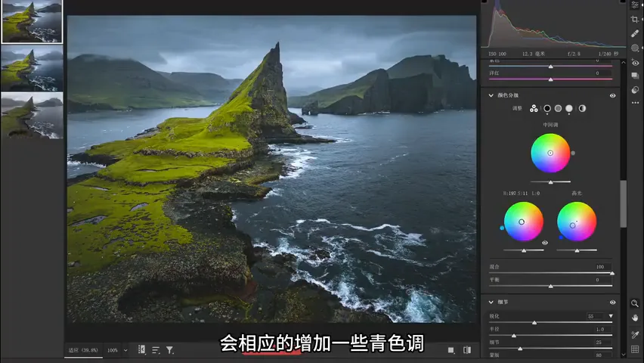
Task: Click the shadows color wheel
Action: tap(524, 222)
